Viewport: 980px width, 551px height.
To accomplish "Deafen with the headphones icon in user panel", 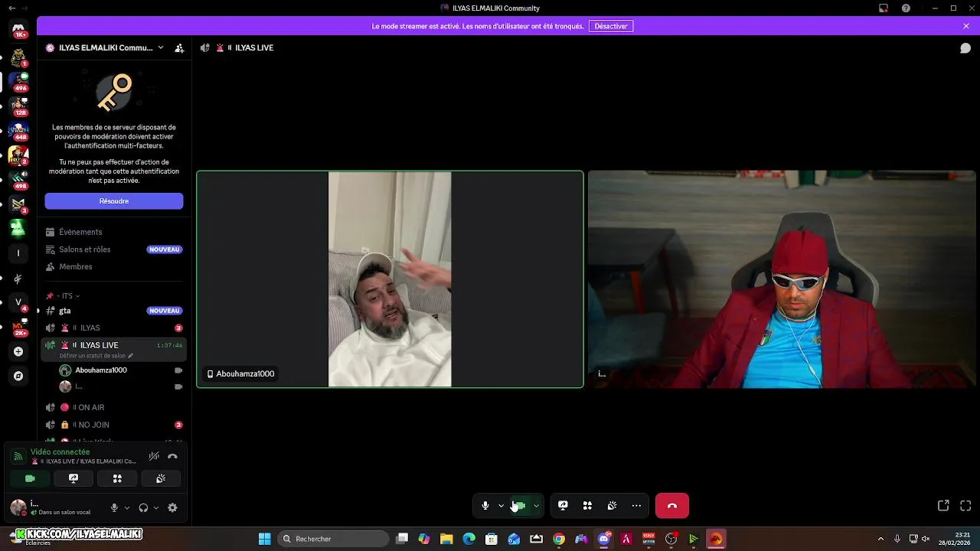I will click(x=143, y=507).
